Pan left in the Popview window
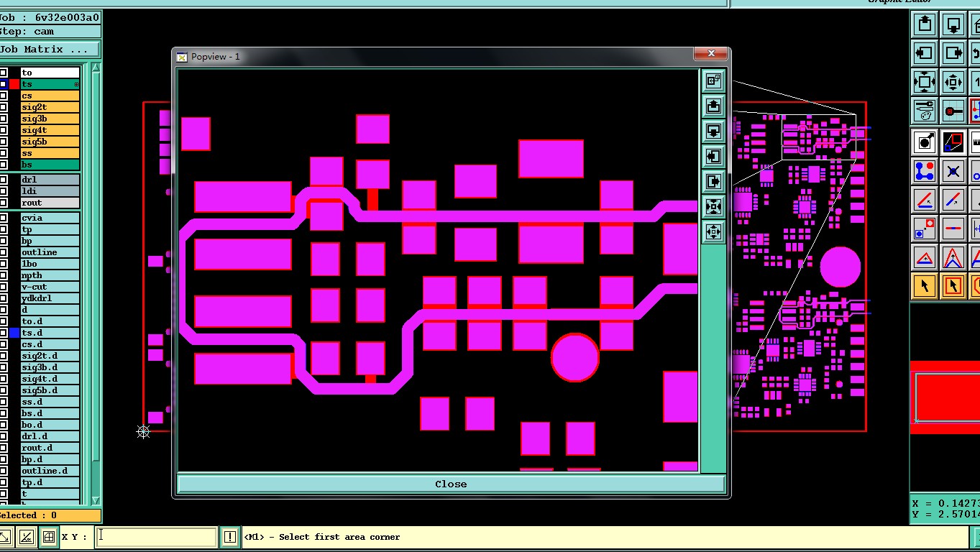980x552 pixels. click(713, 156)
